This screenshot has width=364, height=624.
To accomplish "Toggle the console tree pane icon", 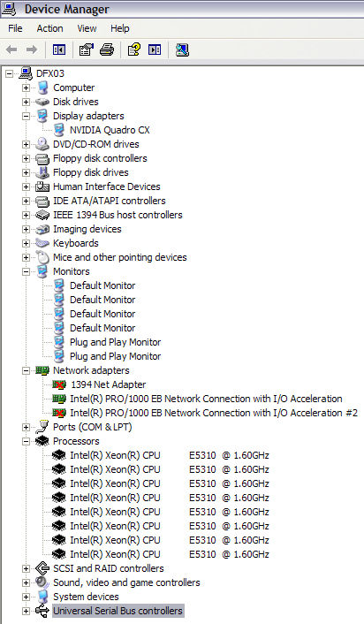I will [59, 49].
